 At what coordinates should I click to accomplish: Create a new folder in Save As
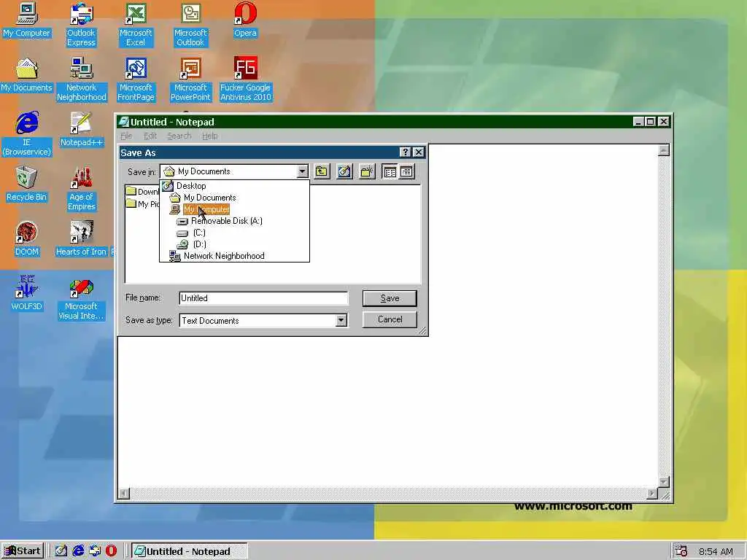click(367, 171)
